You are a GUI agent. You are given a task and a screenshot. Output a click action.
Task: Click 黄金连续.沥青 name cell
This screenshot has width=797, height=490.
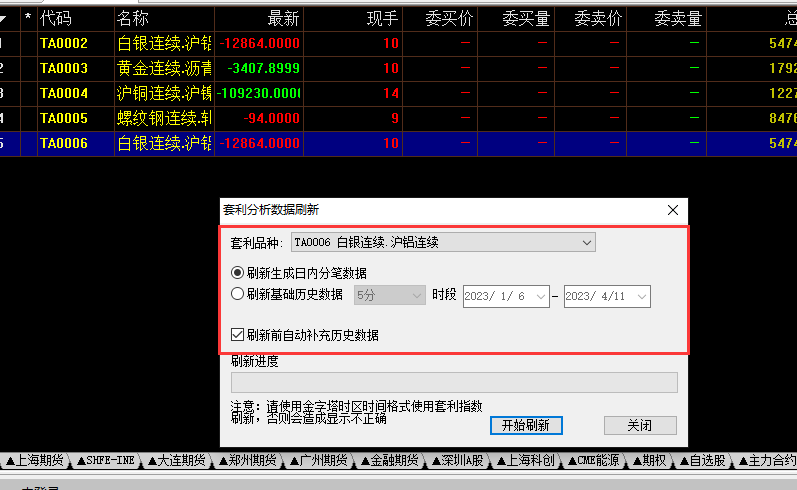165,69
